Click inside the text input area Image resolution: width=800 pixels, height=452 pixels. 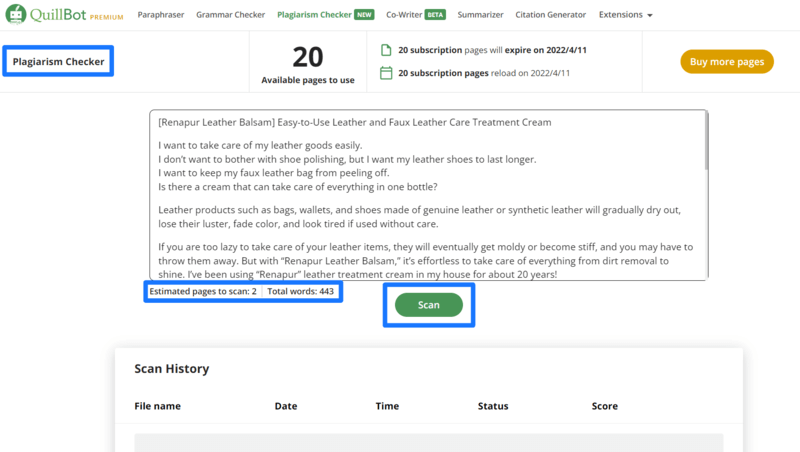[428, 195]
